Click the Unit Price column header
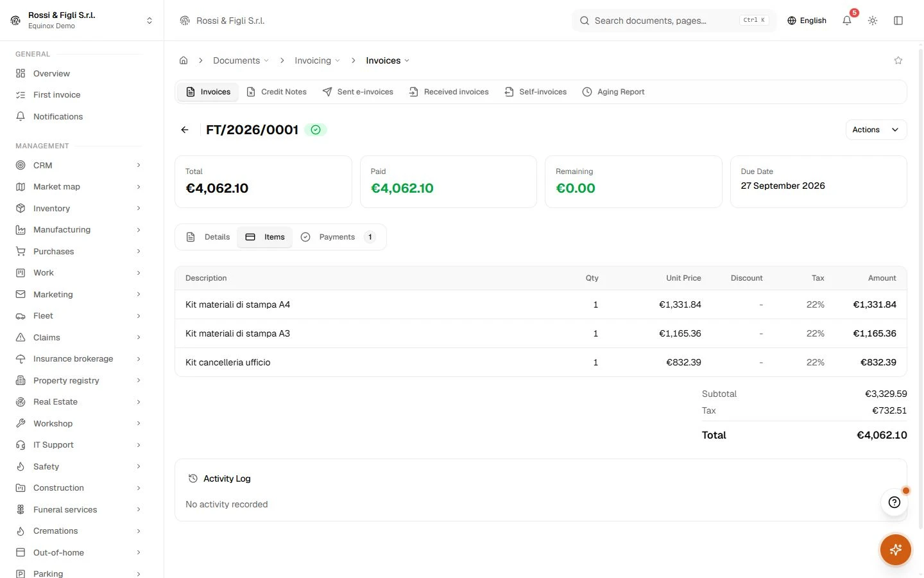The image size is (924, 578). 683,278
